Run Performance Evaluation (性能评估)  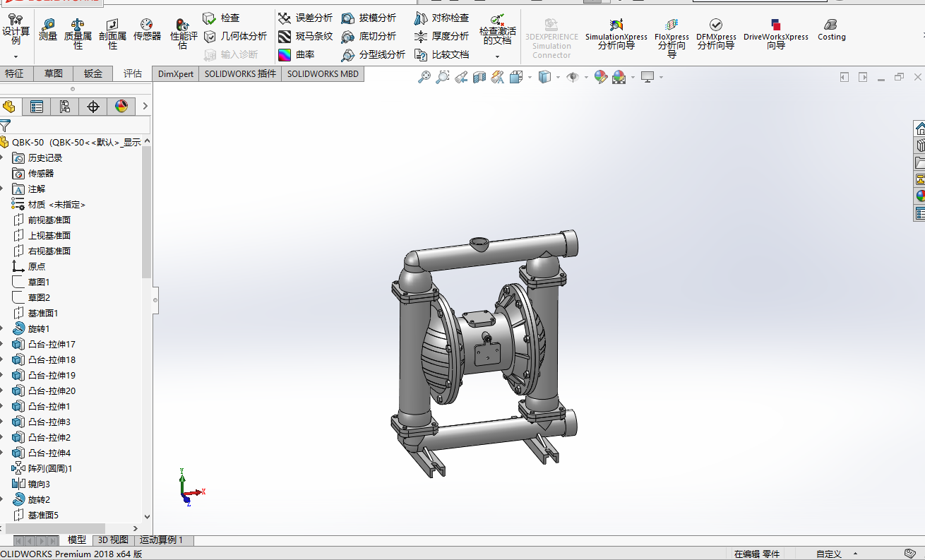[183, 33]
